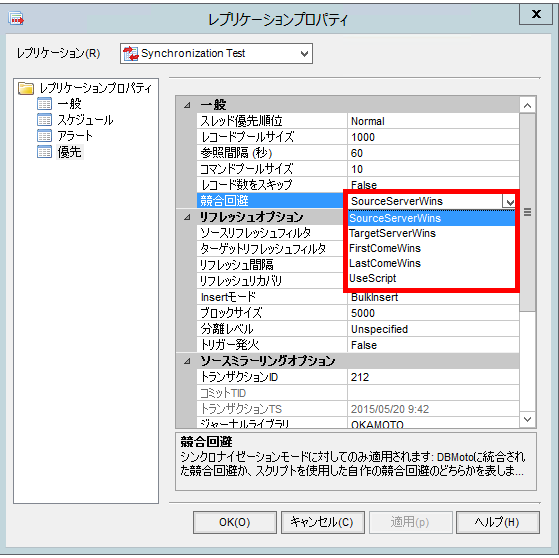Click the トランザクションID value field 212

433,377
